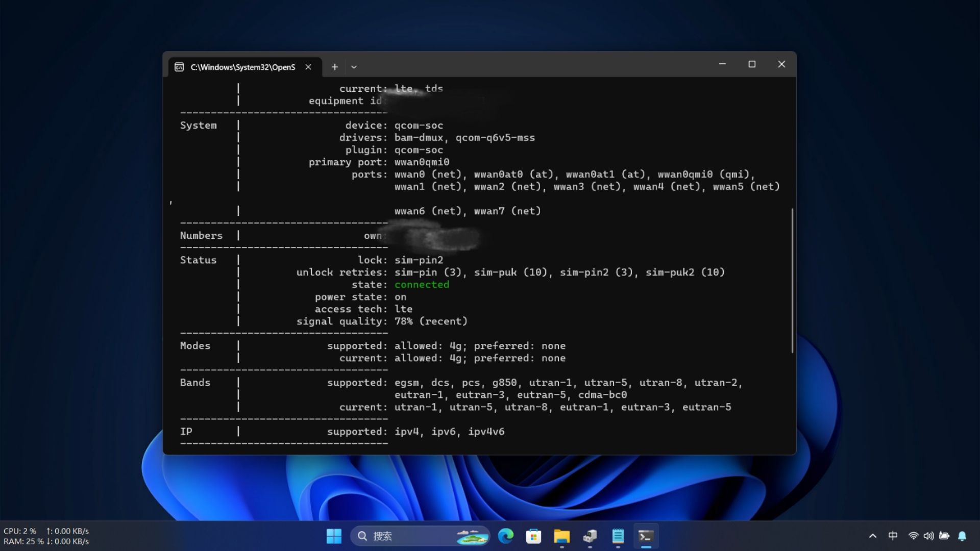
Task: Open Microsoft Store from taskbar
Action: (533, 536)
